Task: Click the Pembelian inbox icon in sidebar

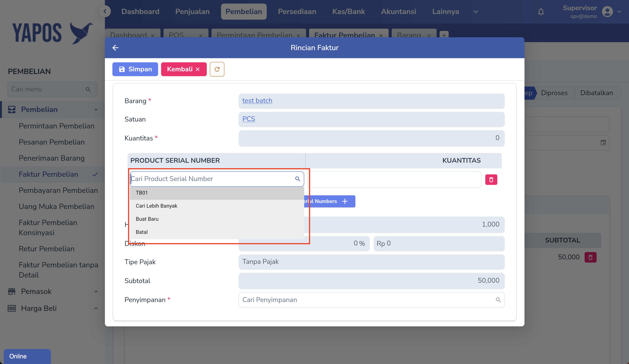Action: pyautogui.click(x=11, y=110)
